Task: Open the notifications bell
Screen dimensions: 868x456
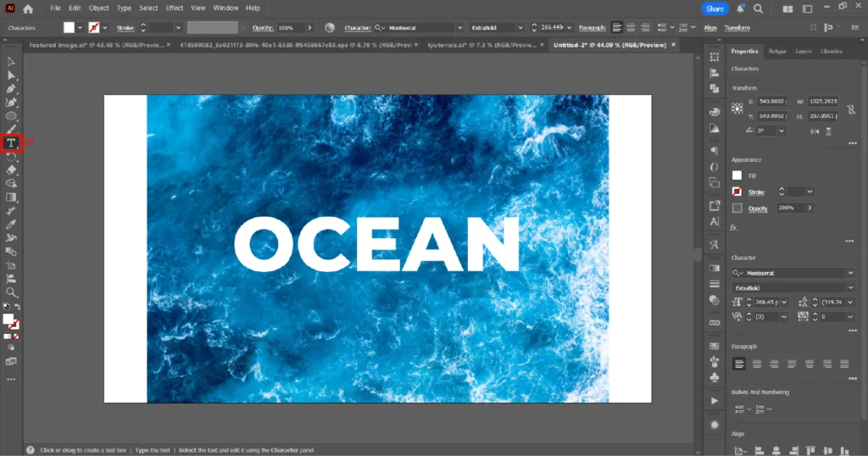Action: click(740, 8)
